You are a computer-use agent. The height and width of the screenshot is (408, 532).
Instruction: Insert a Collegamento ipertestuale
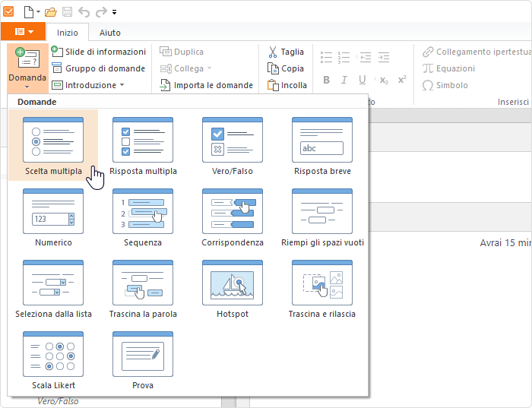477,52
